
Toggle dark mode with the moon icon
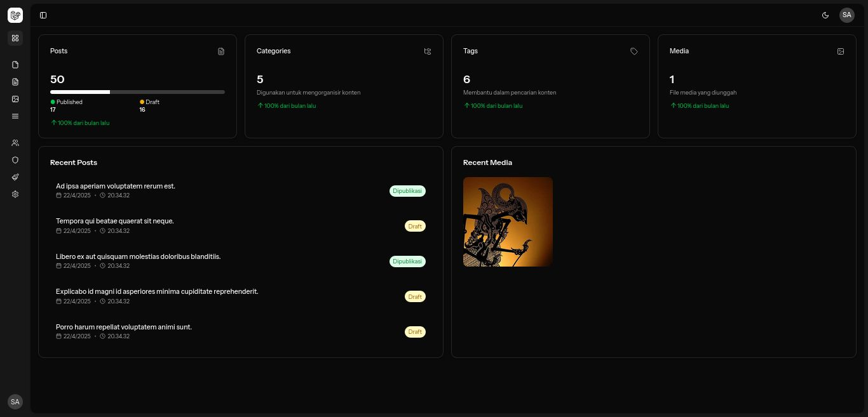[825, 15]
